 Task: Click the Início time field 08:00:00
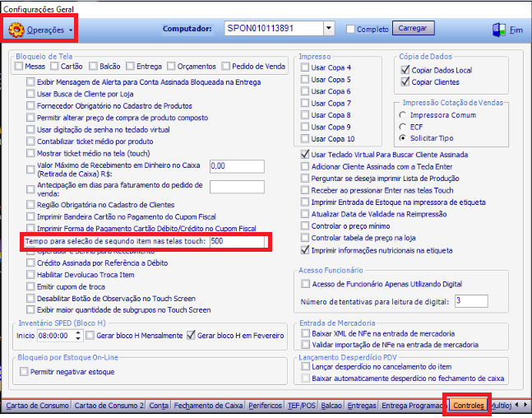[x=56, y=336]
